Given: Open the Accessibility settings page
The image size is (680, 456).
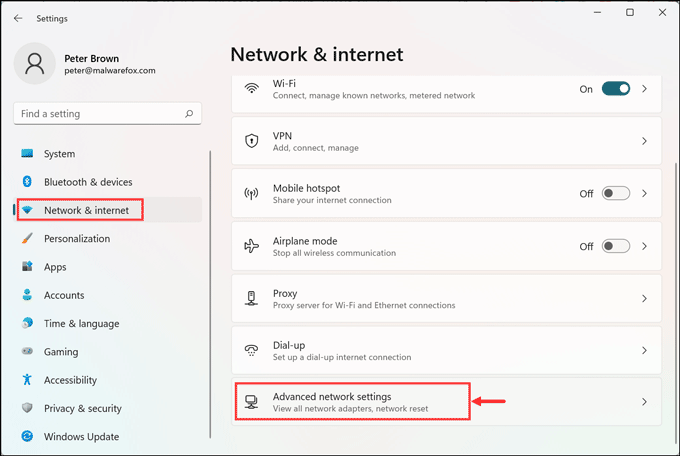Looking at the screenshot, I should 70,380.
